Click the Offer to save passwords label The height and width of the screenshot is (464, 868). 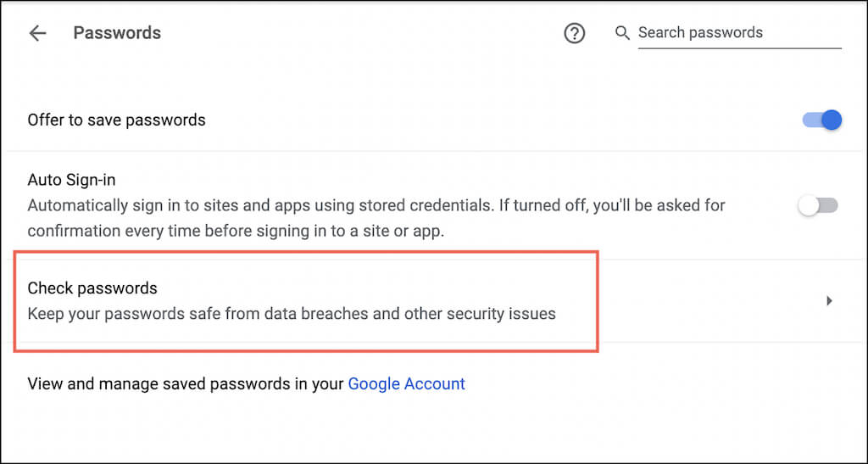pyautogui.click(x=116, y=120)
